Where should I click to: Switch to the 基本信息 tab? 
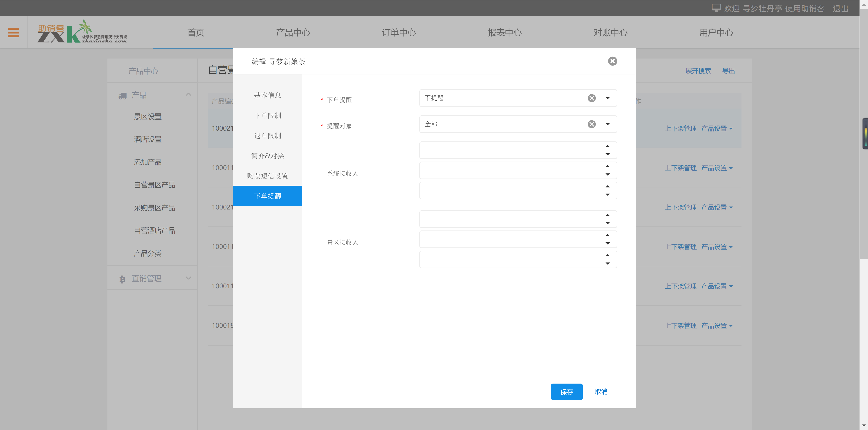pos(267,95)
